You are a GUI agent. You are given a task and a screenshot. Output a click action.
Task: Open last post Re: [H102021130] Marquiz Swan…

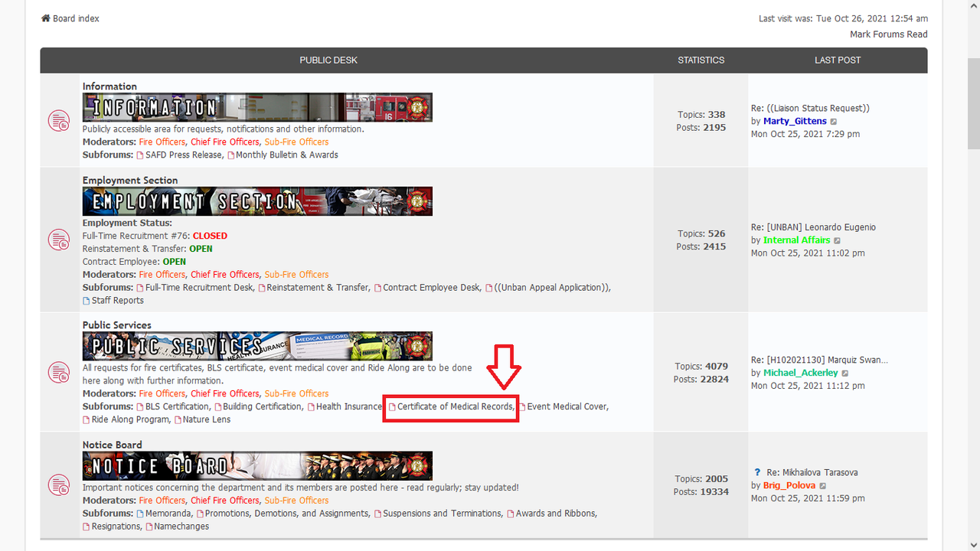[819, 360]
